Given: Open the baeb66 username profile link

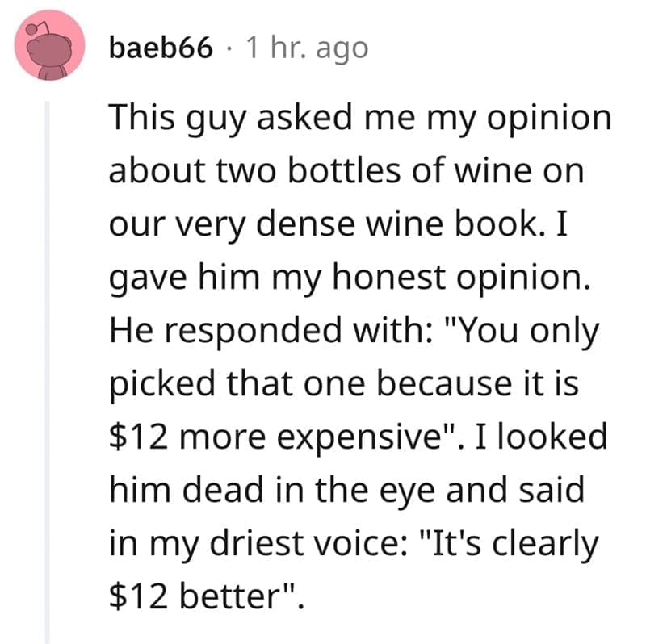Looking at the screenshot, I should (x=163, y=48).
